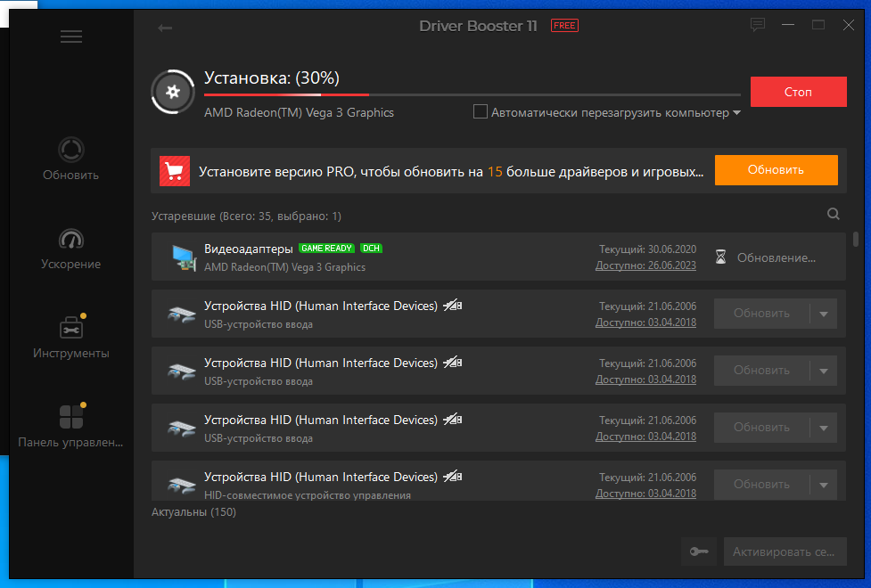871x588 pixels.
Task: Click the flag icon of HID-совместимое устройство row
Action: 452,477
